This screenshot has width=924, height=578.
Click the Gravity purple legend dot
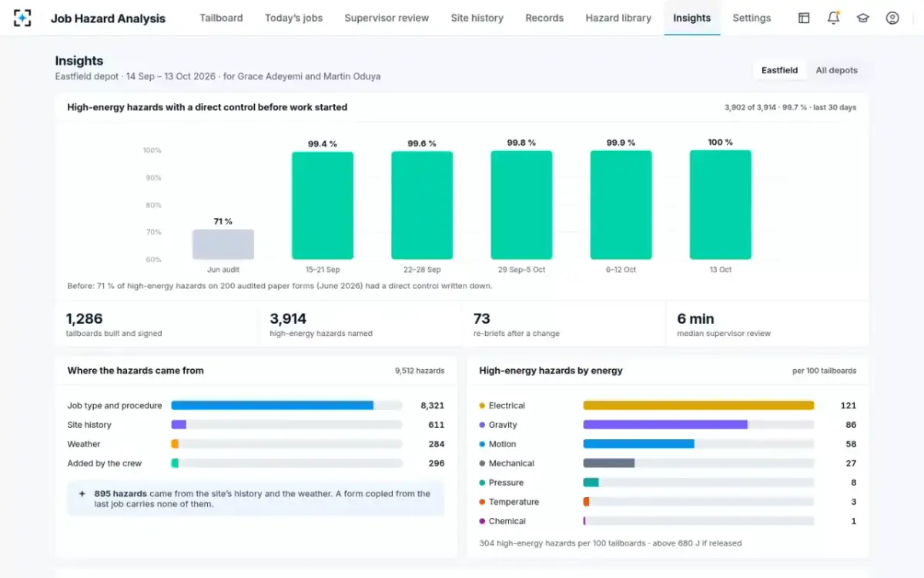pos(482,425)
